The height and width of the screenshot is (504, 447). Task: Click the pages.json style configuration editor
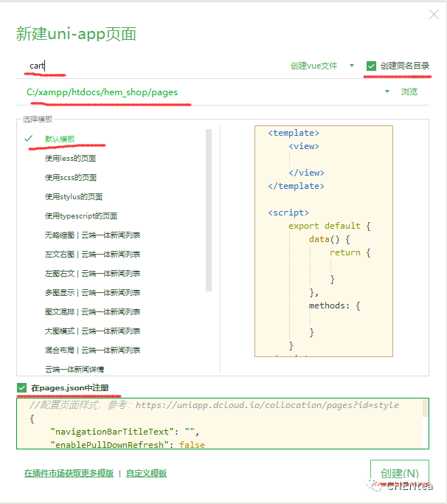(x=222, y=424)
